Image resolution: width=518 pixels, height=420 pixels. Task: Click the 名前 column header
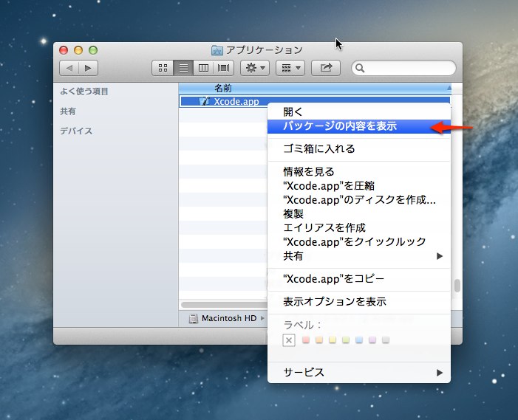[316, 88]
